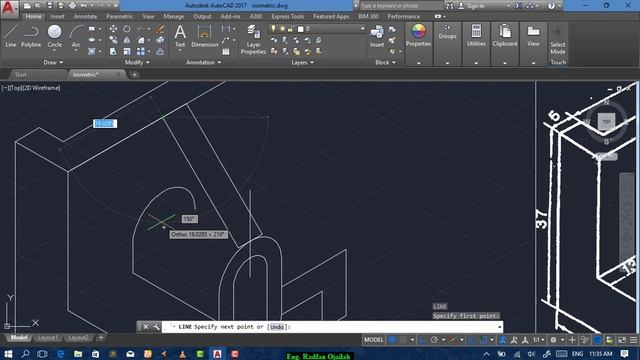Click the Open file icon in quick access
The image size is (640, 360).
(38, 6)
